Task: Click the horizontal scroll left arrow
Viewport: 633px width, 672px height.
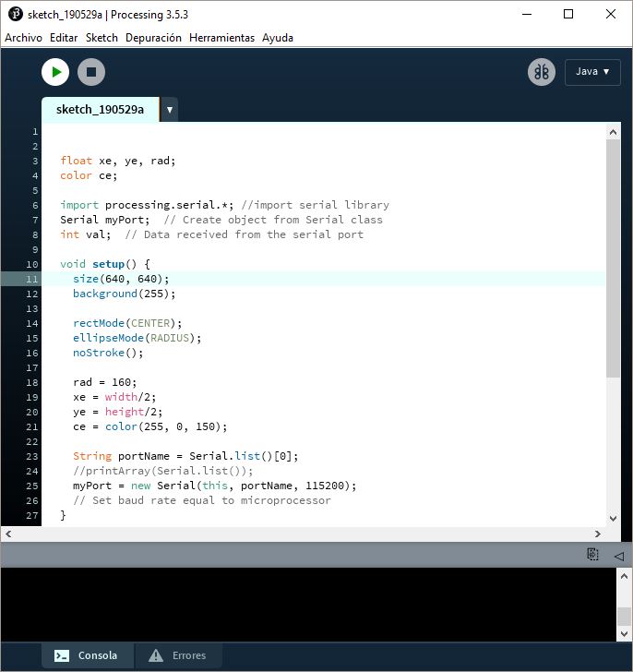Action: (x=8, y=534)
